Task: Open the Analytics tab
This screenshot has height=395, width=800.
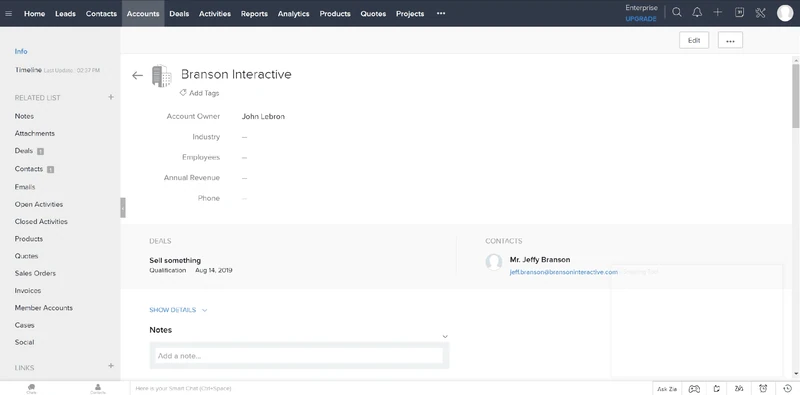Action: pos(293,14)
